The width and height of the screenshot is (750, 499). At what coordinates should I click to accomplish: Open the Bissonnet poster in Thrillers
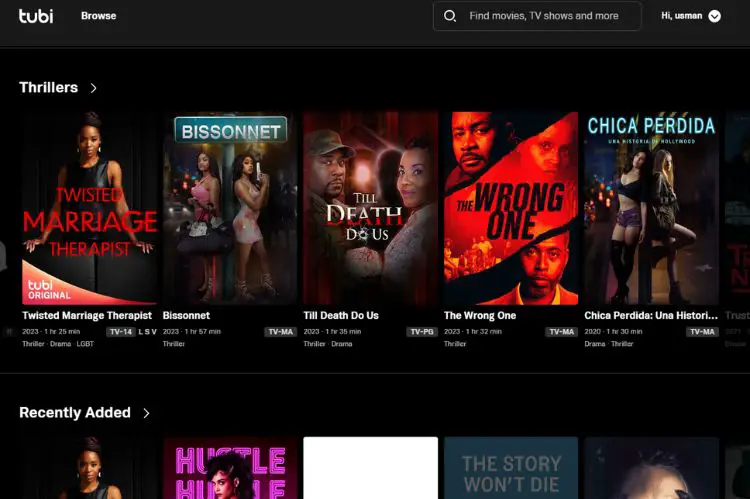pyautogui.click(x=230, y=208)
